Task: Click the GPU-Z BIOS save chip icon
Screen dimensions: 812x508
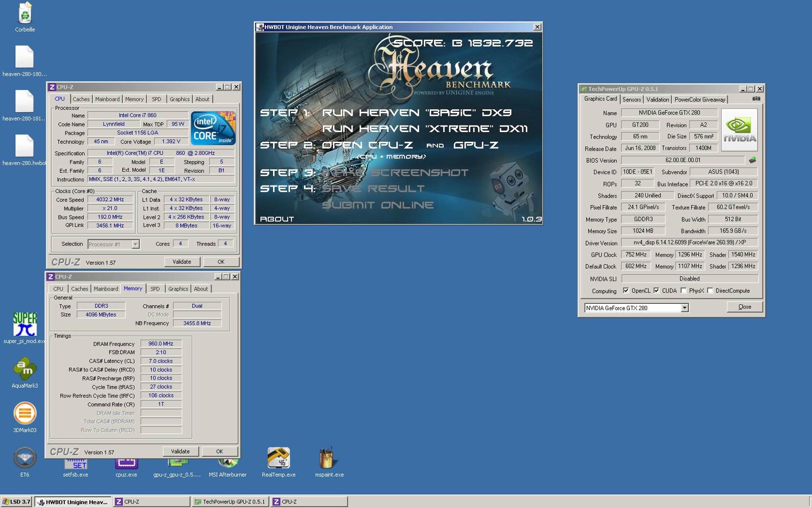Action: [753, 160]
